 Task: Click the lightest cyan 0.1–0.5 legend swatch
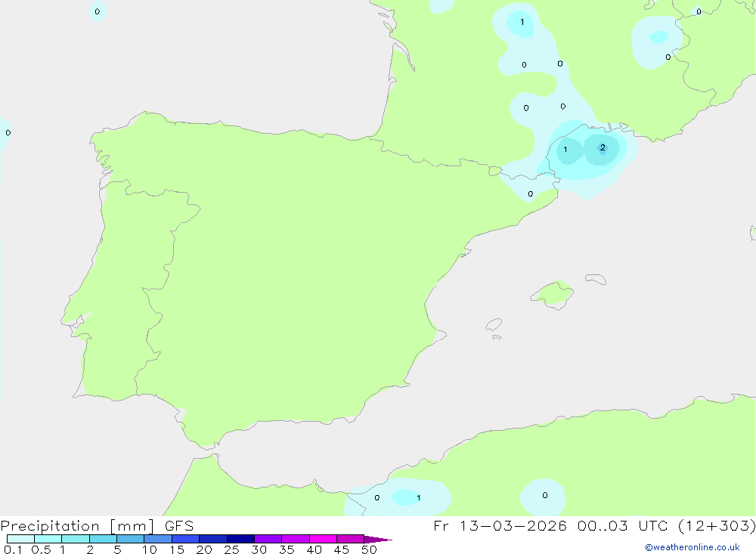[x=20, y=539]
